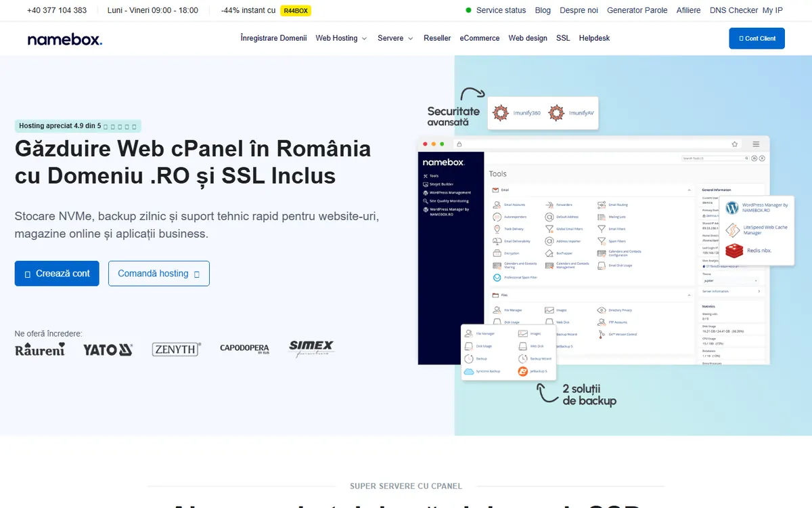Viewport: 812px width, 508px height.
Task: Click the Server Information row in cPanel preview
Action: (730, 291)
